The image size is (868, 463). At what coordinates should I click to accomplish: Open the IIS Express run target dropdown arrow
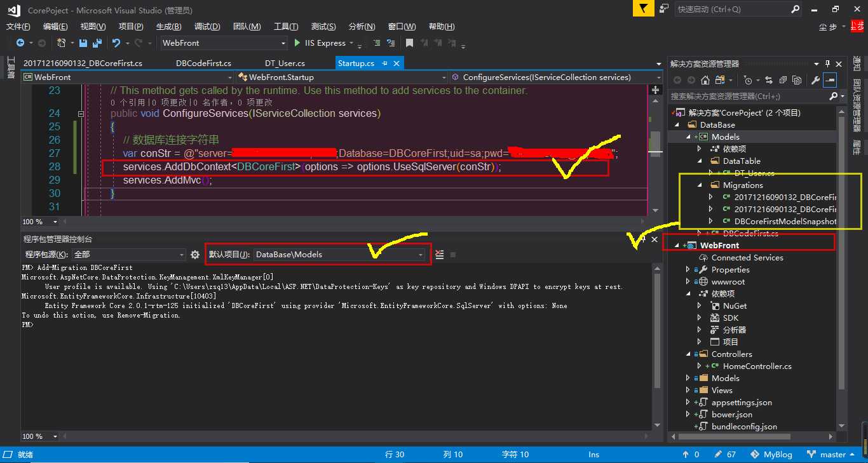point(351,43)
